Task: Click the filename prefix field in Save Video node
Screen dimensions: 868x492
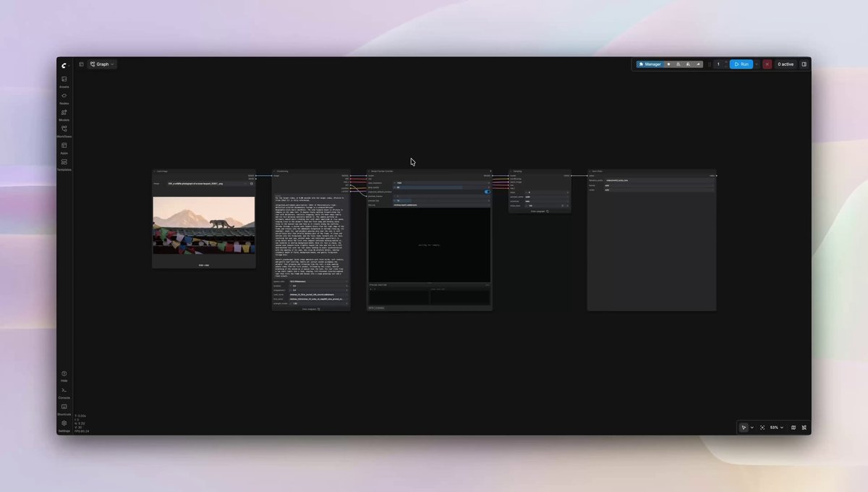Action: point(658,180)
